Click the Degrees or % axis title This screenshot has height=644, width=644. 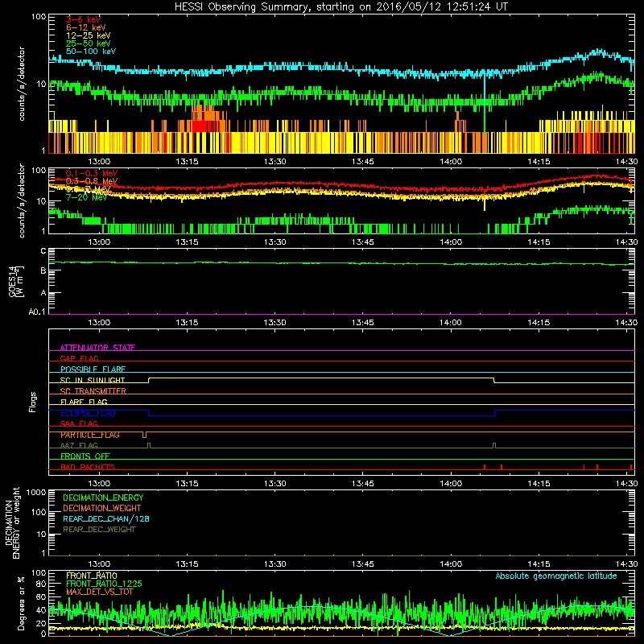coord(21,603)
